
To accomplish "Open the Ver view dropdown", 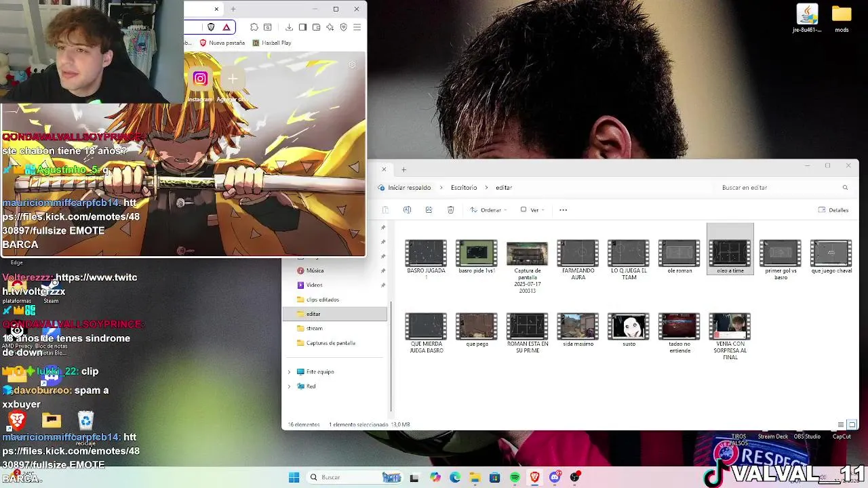I will (532, 210).
